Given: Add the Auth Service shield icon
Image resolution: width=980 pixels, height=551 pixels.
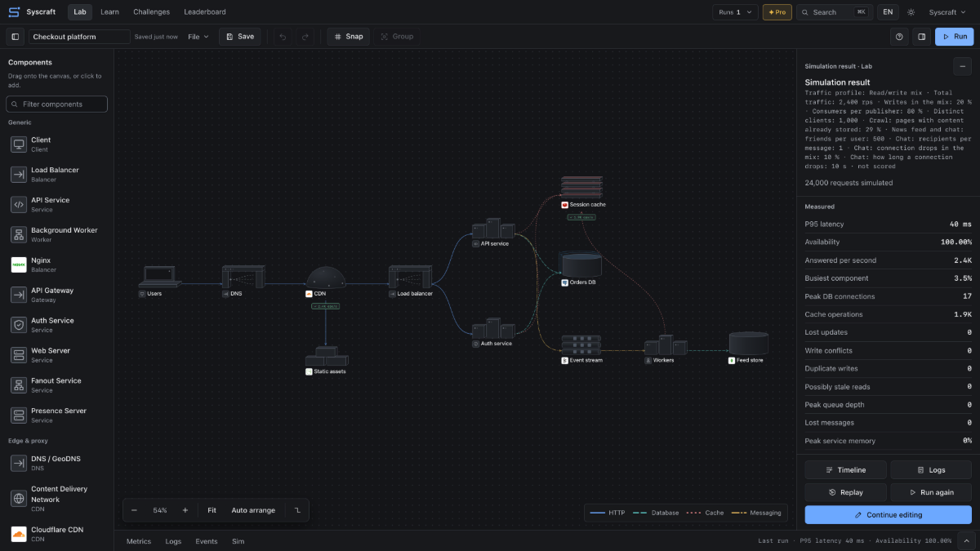Looking at the screenshot, I should point(19,325).
